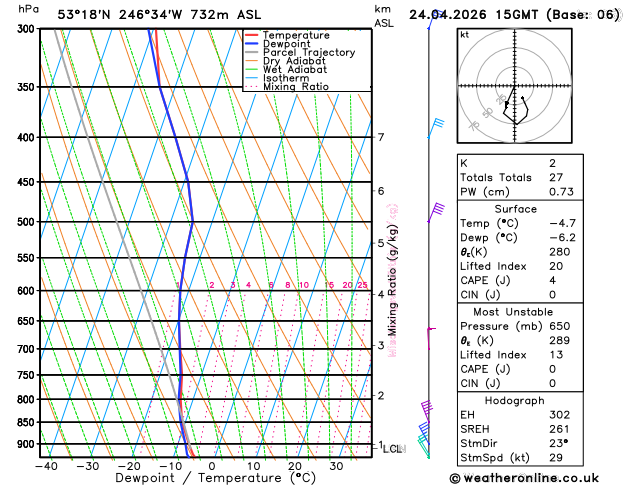Click the kt label in hodograph
Viewport: 629px width, 486px height.
click(x=465, y=35)
